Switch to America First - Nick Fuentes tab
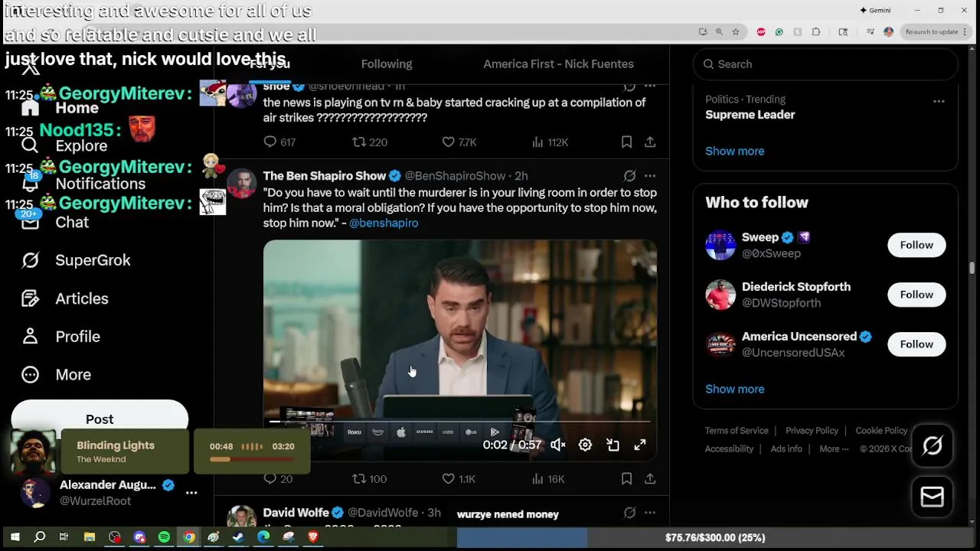This screenshot has width=980, height=551. pos(558,64)
